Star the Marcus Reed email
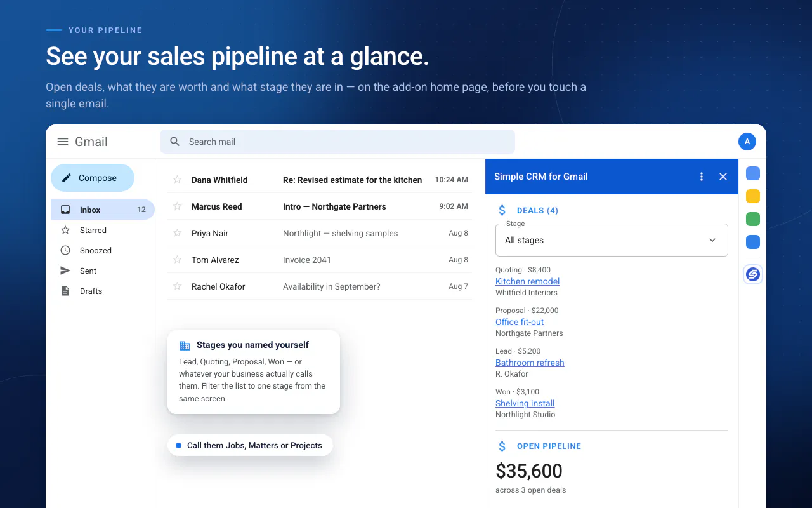This screenshot has width=812, height=508. click(178, 206)
